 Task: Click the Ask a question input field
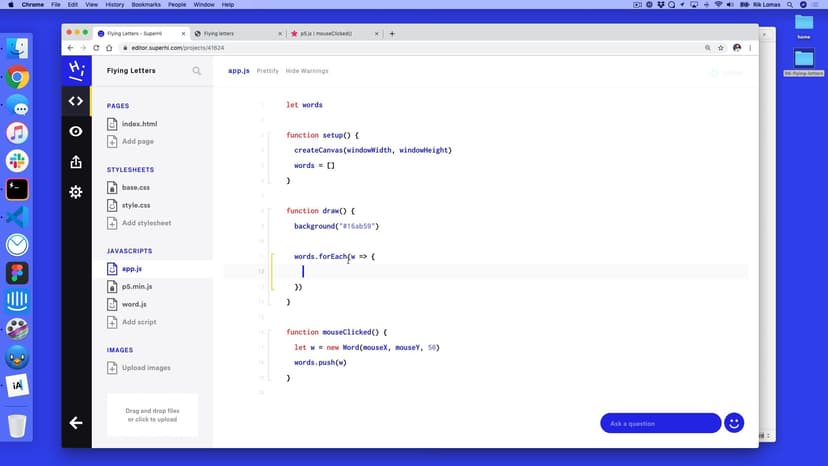[x=660, y=423]
